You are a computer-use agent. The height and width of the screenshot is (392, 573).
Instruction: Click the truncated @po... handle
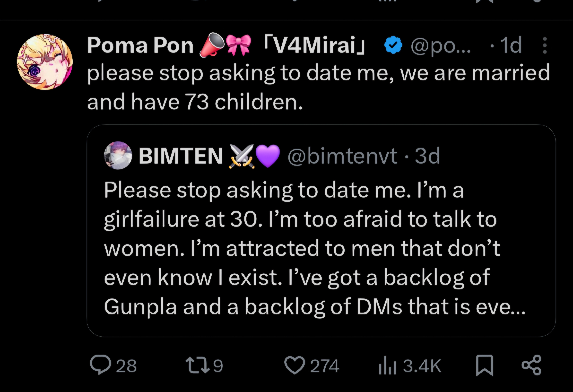click(440, 45)
